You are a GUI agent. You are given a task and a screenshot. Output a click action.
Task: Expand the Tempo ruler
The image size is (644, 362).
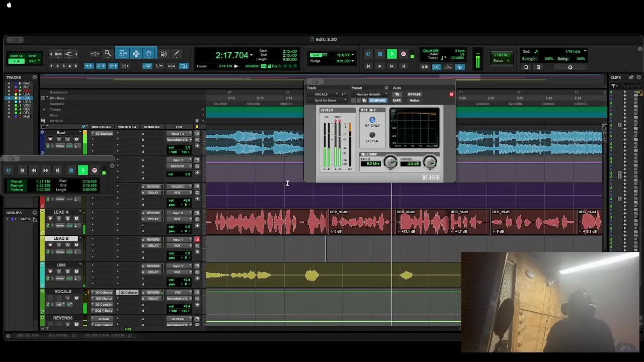[x=44, y=110]
